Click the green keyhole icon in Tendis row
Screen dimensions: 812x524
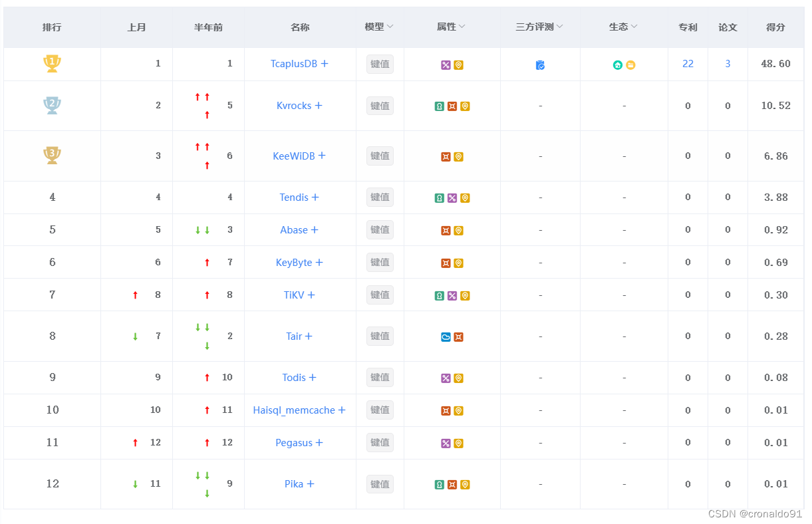[x=440, y=198]
